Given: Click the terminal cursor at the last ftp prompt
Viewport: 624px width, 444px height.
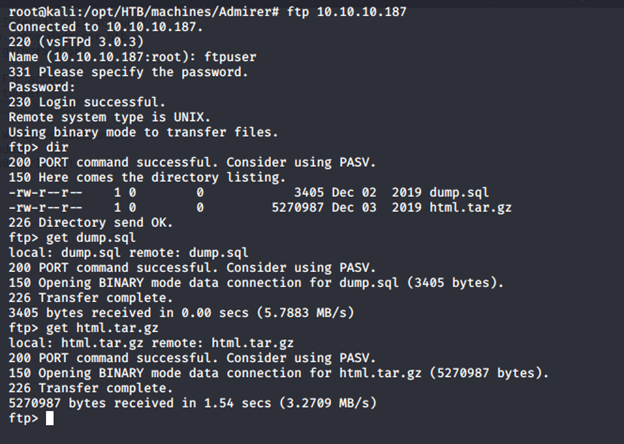Looking at the screenshot, I should click(x=50, y=417).
